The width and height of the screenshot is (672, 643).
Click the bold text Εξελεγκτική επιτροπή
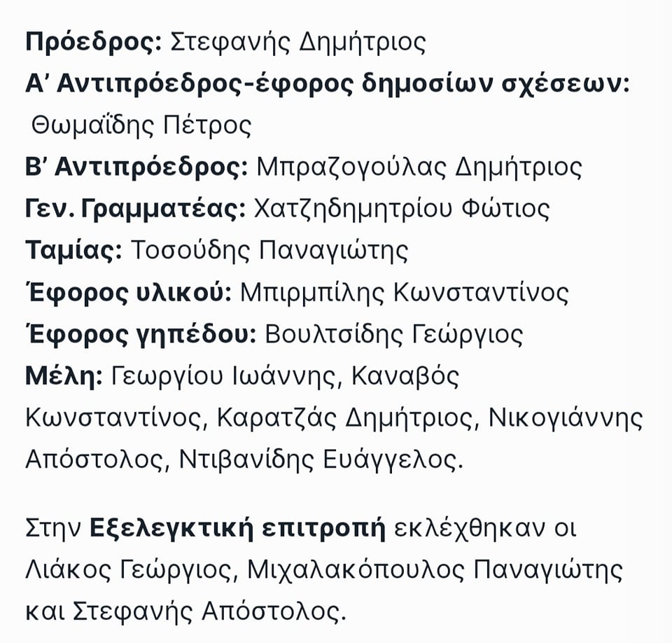tap(237, 528)
